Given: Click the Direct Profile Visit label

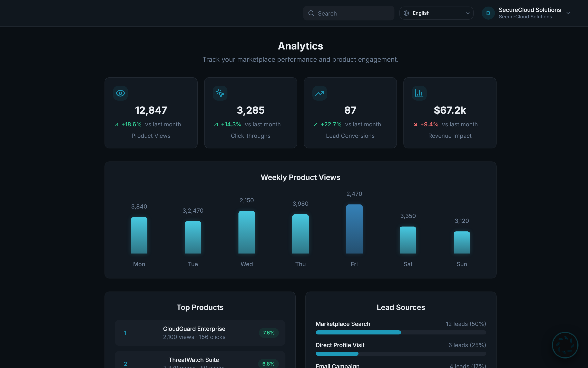Looking at the screenshot, I should coord(340,345).
